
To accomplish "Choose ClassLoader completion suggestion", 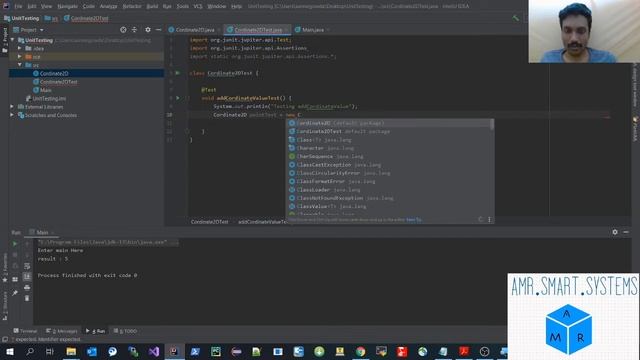I will tap(389, 190).
